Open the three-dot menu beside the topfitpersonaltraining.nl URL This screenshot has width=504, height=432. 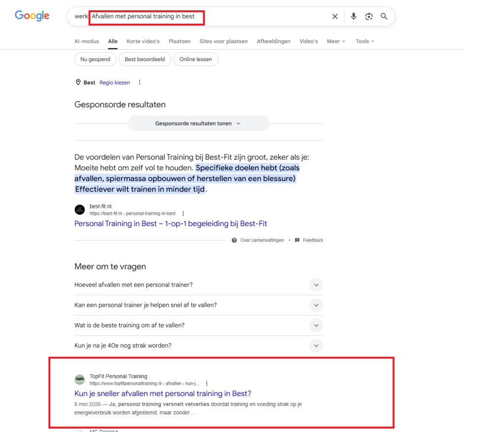coord(207,383)
